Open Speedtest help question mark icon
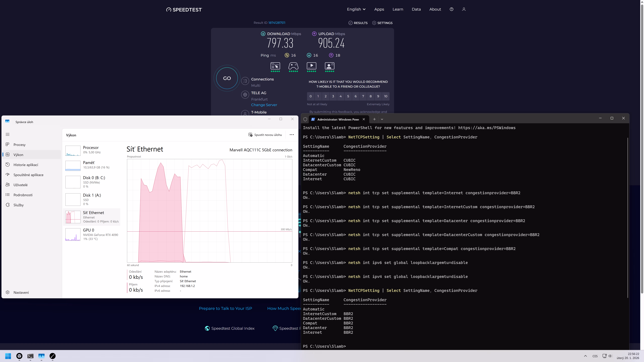Viewport: 644px width, 362px height. (451, 9)
